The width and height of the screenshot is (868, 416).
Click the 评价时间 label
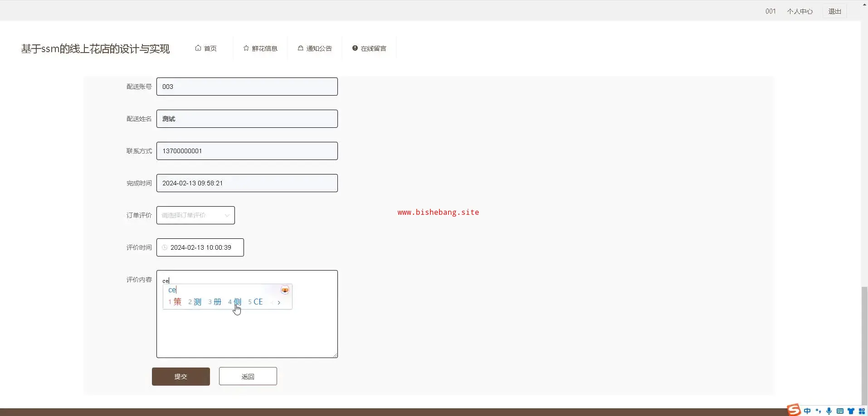click(139, 247)
